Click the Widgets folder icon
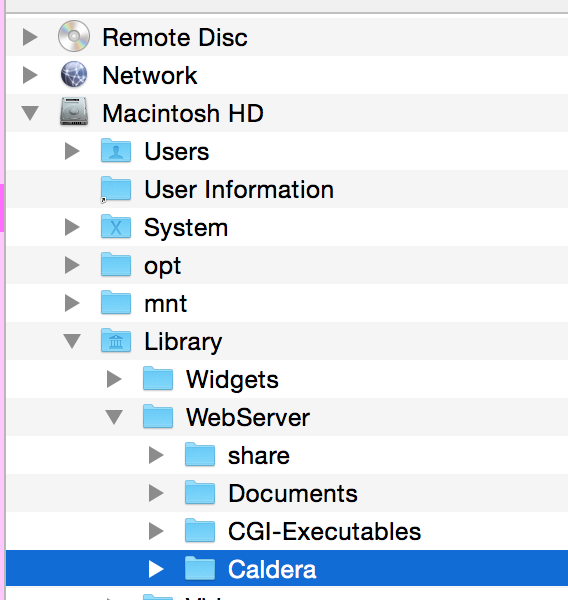This screenshot has height=600, width=568. [x=158, y=378]
